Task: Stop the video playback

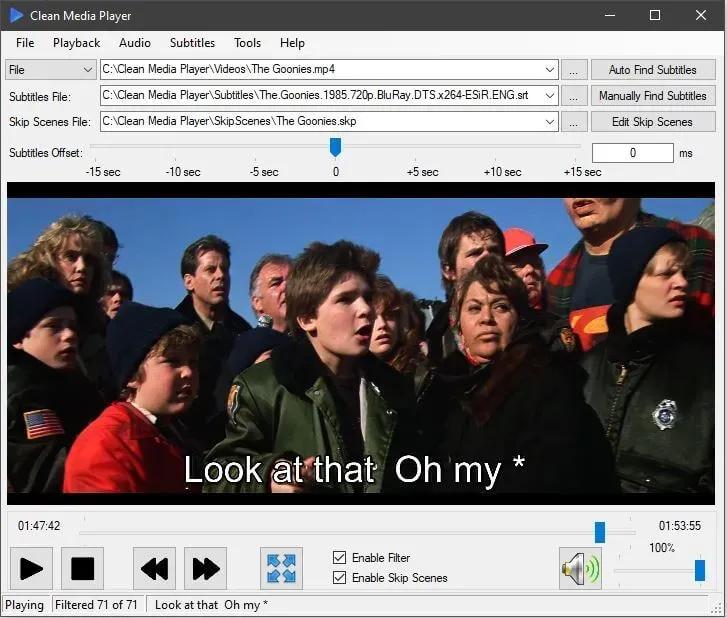Action: pyautogui.click(x=82, y=568)
